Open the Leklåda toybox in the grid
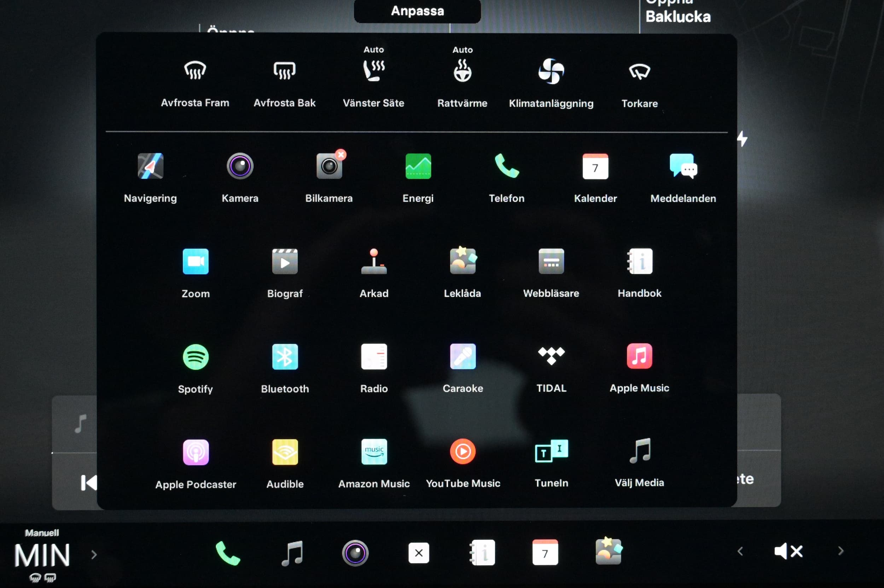 click(x=463, y=261)
